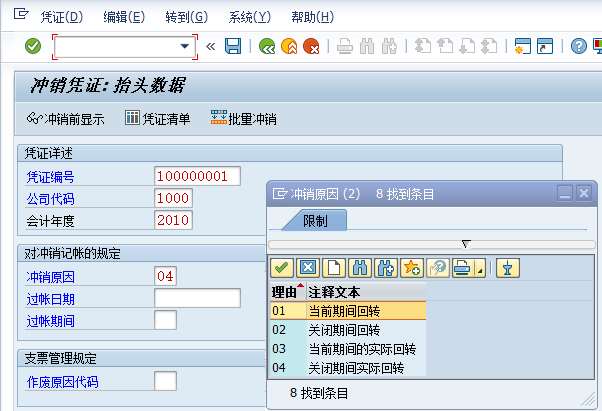602x411 pixels.
Task: Sort by the 理由 column header
Action: tap(288, 292)
